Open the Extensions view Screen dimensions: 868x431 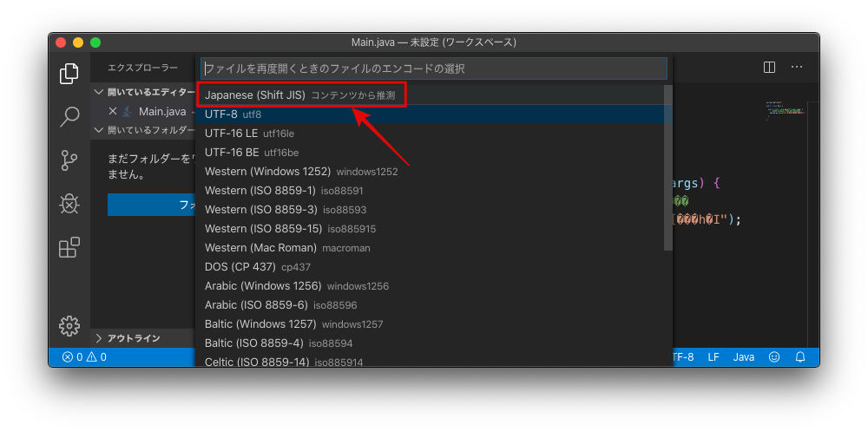(x=69, y=247)
